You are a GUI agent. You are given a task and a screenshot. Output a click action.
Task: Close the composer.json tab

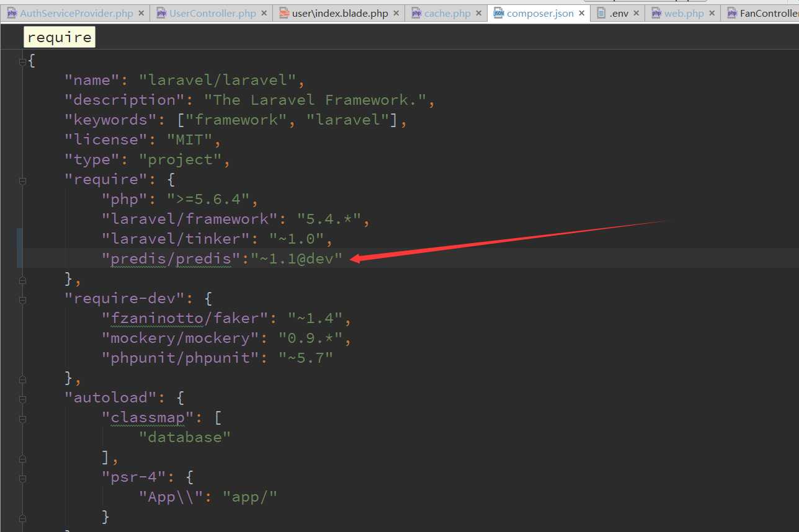pyautogui.click(x=582, y=14)
